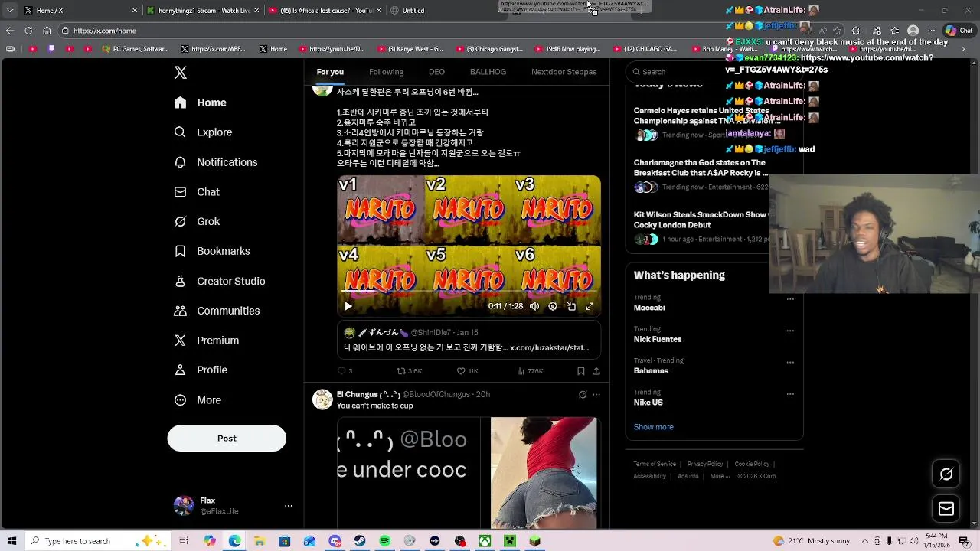Open options for the Bahamas trend
This screenshot has width=980, height=551.
(790, 362)
